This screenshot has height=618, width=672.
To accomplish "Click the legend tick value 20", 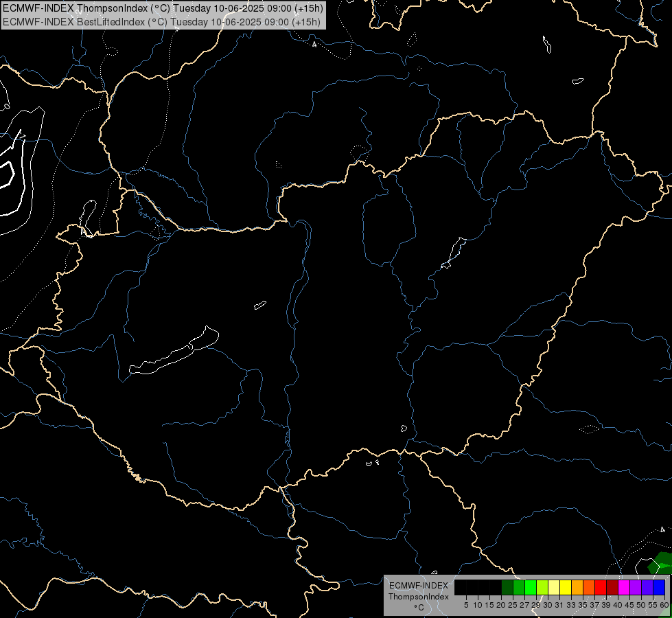I will 501,605.
